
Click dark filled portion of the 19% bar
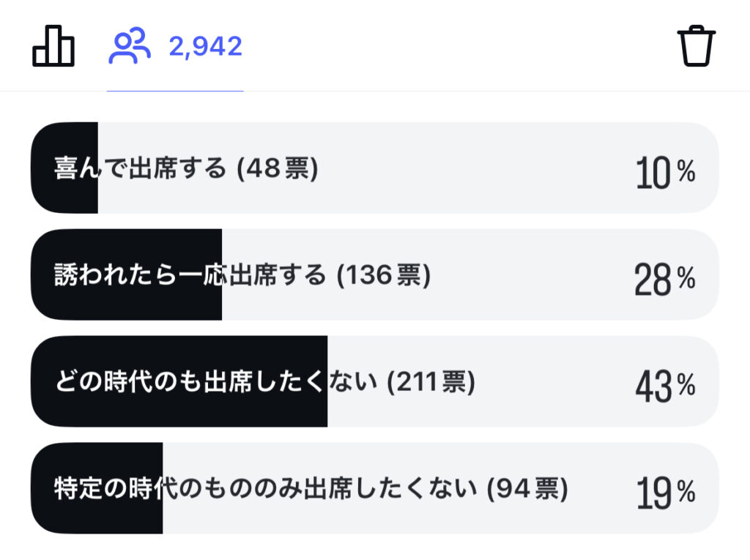click(97, 488)
